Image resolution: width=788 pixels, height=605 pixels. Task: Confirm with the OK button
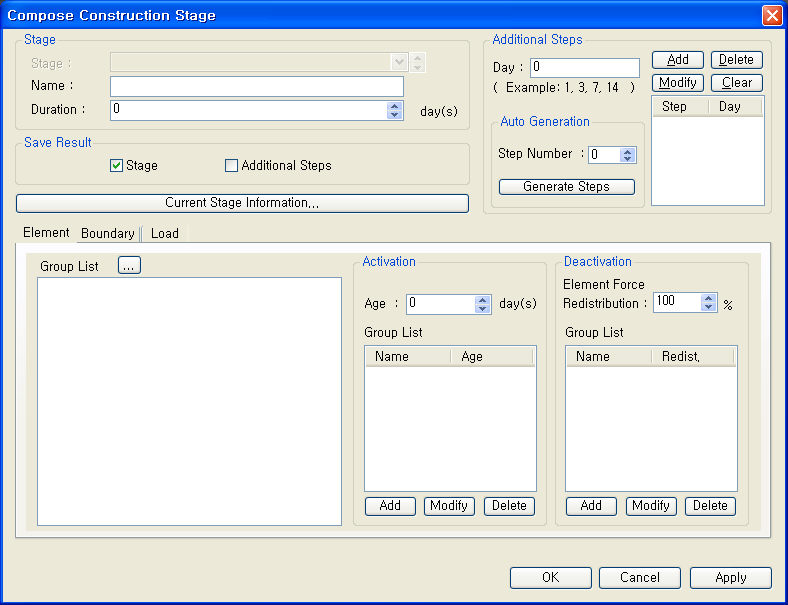[x=551, y=578]
